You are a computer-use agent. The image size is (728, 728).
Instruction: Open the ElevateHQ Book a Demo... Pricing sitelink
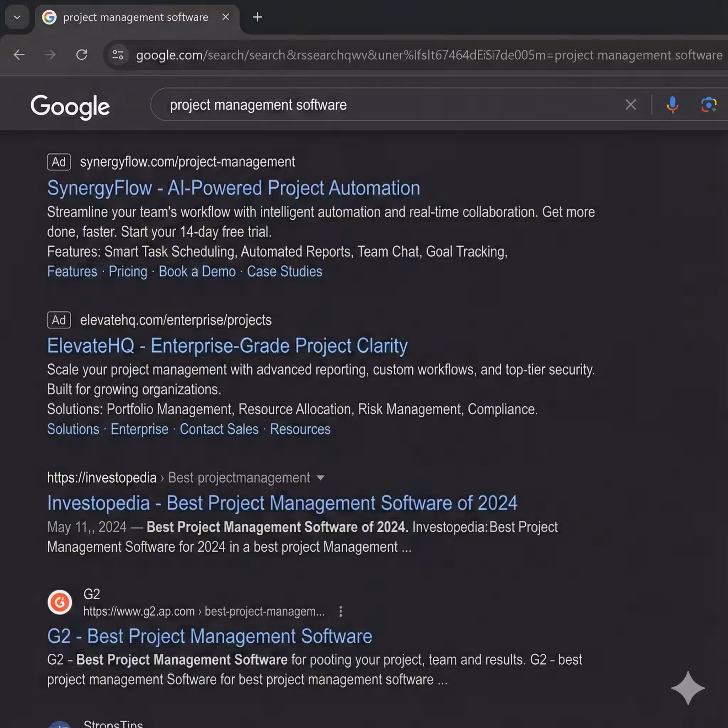[x=128, y=272]
